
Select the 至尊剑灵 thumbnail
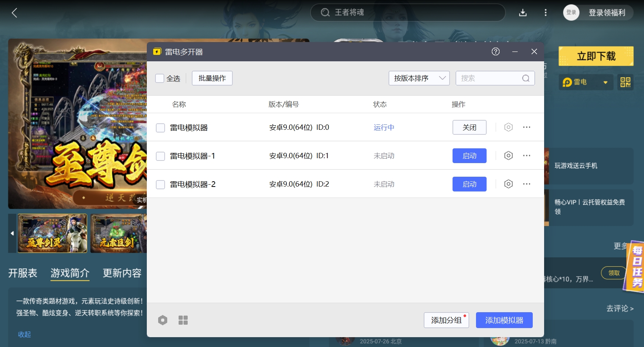coord(52,233)
